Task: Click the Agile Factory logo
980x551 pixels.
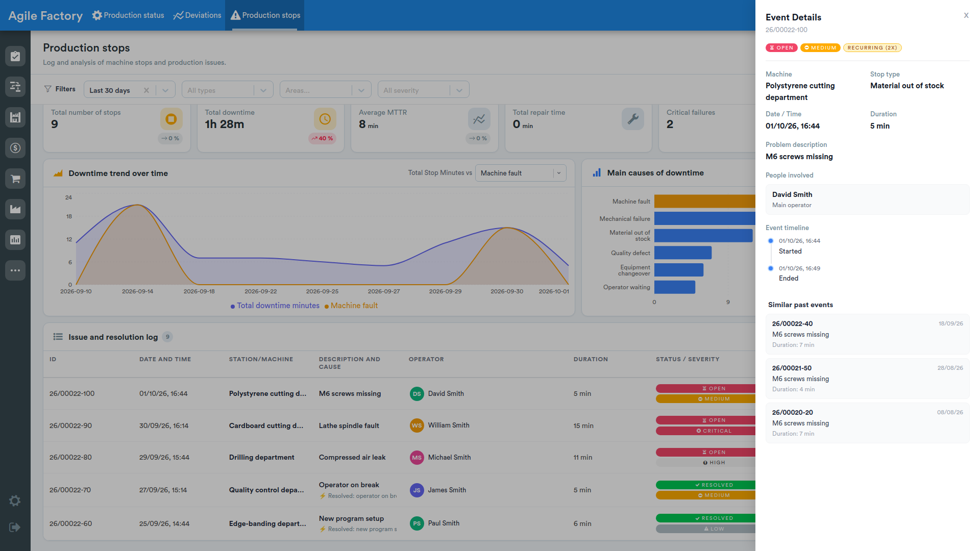Action: 45,16
